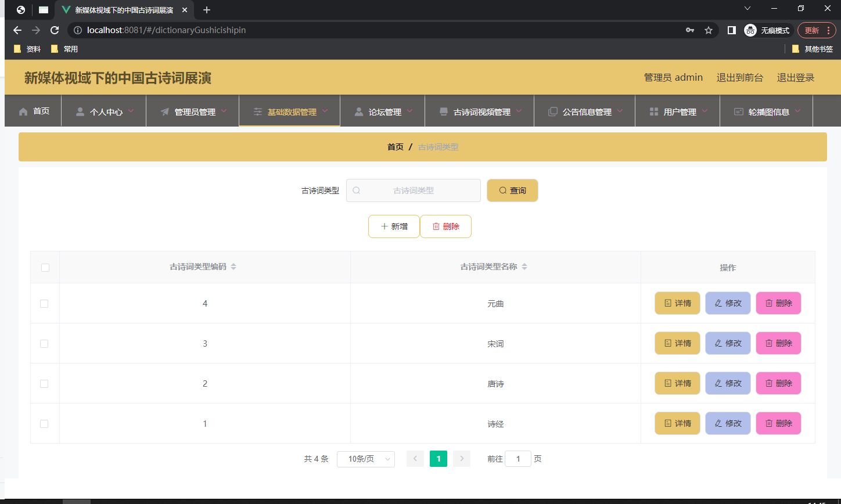Open the saved passwords key icon

coord(690,30)
